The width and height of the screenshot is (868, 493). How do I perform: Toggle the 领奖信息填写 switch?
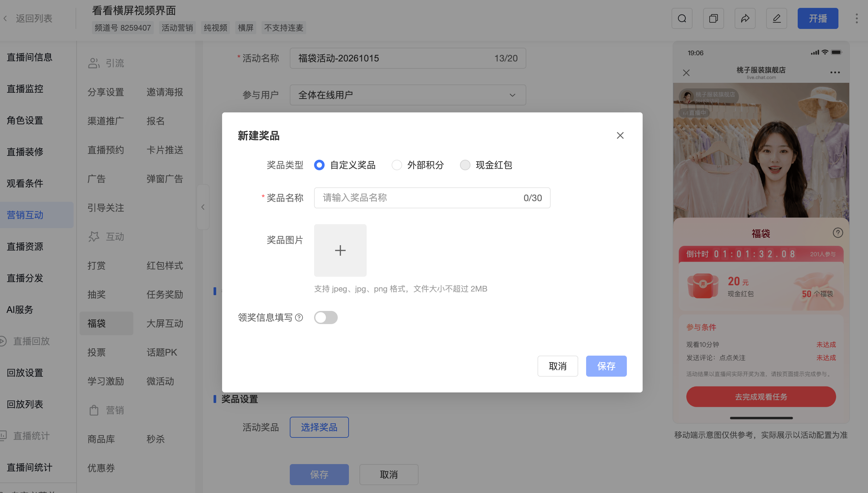326,317
